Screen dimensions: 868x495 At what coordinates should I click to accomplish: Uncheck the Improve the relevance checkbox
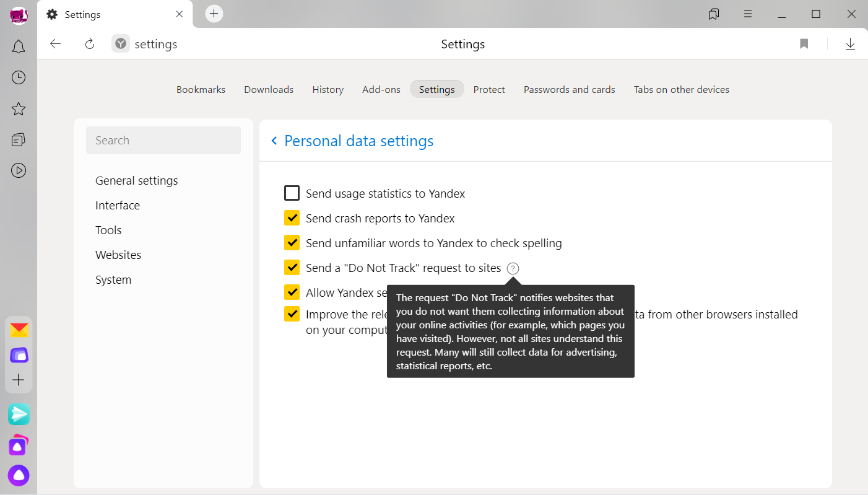click(x=292, y=314)
